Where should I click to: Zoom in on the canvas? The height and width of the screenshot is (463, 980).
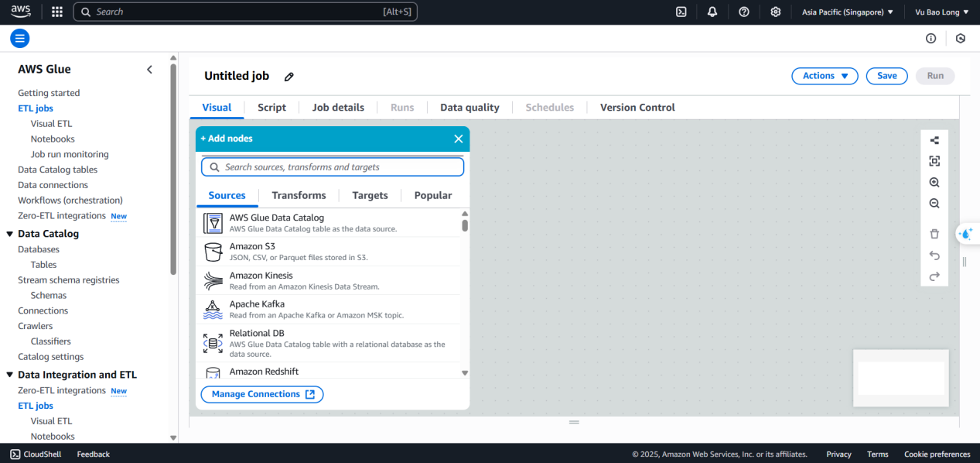[934, 183]
